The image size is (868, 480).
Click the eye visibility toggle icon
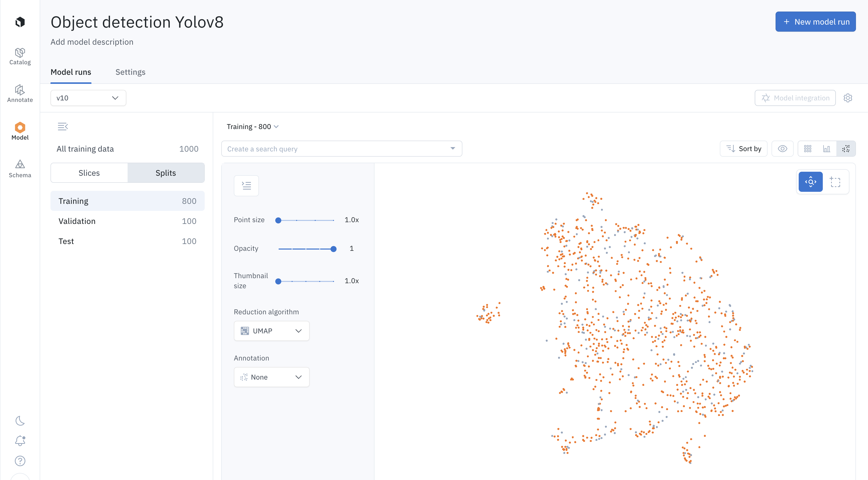[x=782, y=148]
